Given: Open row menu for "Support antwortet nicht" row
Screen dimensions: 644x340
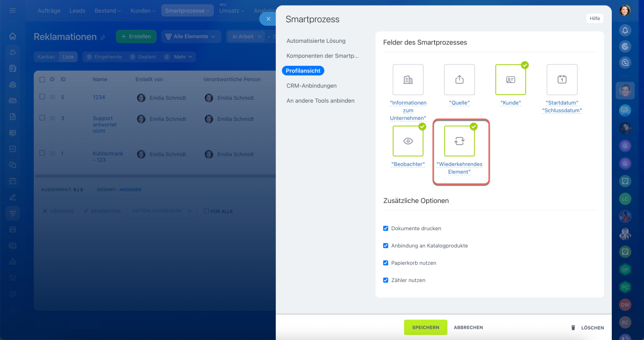Looking at the screenshot, I should point(52,118).
